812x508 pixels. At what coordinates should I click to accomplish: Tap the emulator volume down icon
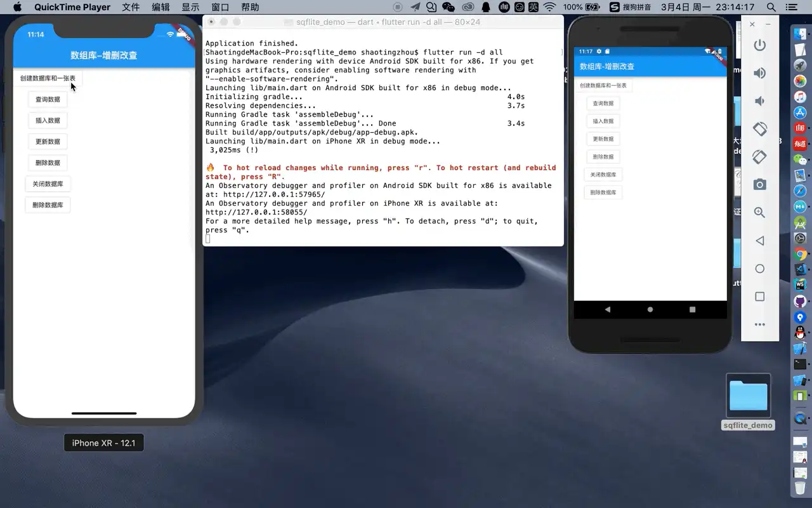point(759,101)
